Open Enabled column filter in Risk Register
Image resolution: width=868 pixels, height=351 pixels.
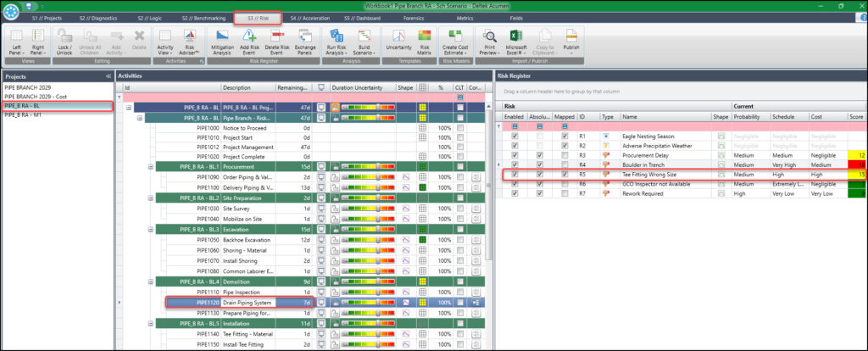click(x=515, y=126)
